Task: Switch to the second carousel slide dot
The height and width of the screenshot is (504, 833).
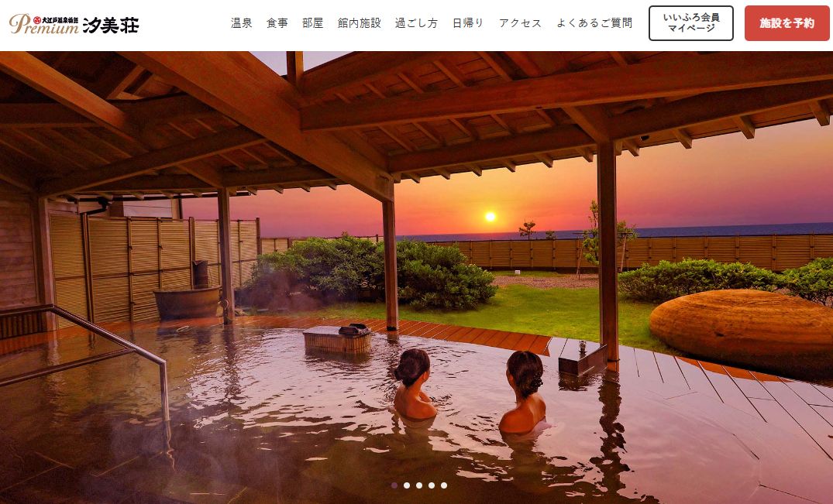Action: (x=406, y=485)
